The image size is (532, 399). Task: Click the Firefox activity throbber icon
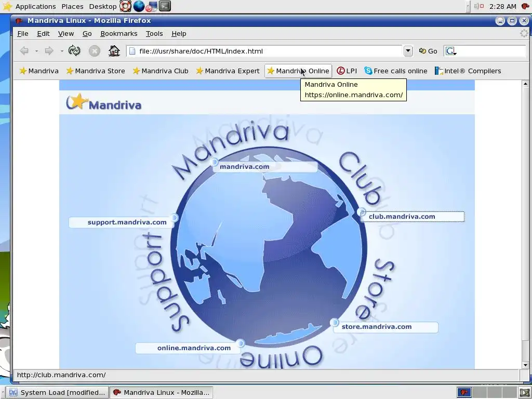pos(524,33)
